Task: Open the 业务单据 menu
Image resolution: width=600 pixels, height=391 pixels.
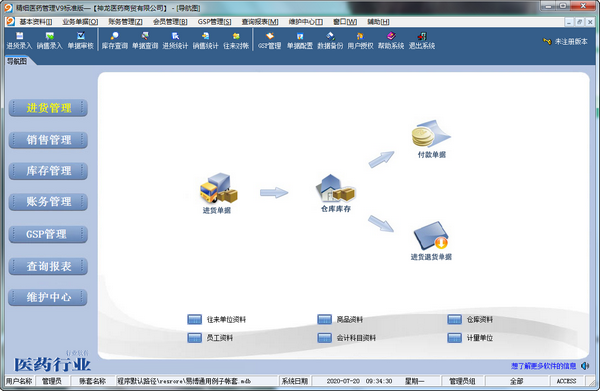Action: (80, 22)
